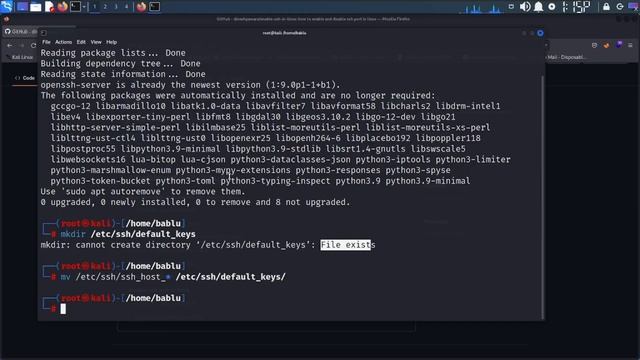The image size is (640, 360).
Task: Activate Firefox window in the taskbar
Action: 141,7
